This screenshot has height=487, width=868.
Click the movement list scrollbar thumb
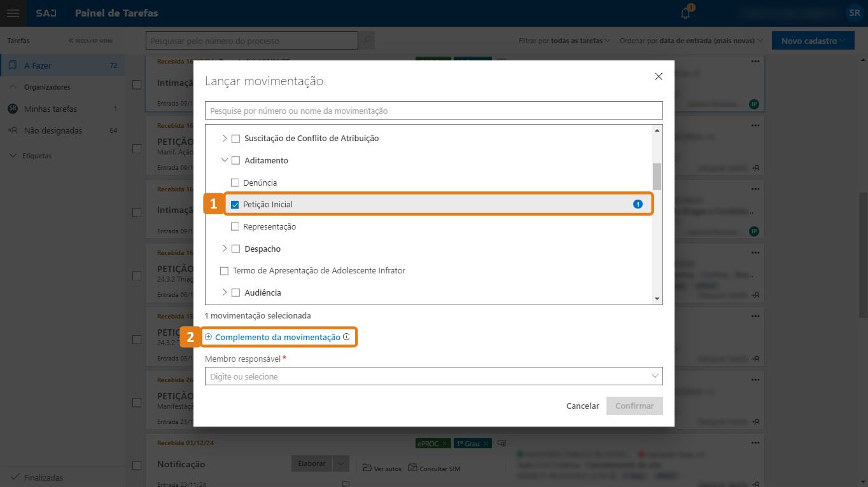(657, 176)
